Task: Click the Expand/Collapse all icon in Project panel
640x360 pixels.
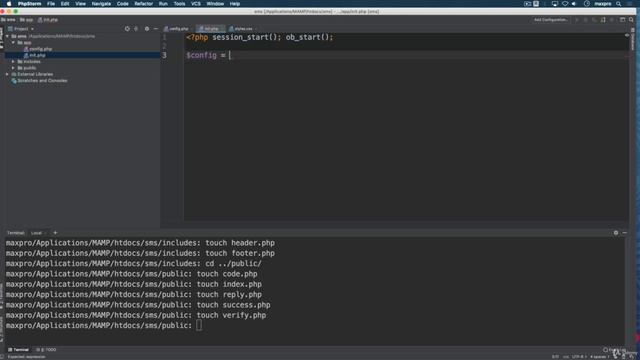Action: click(x=136, y=29)
